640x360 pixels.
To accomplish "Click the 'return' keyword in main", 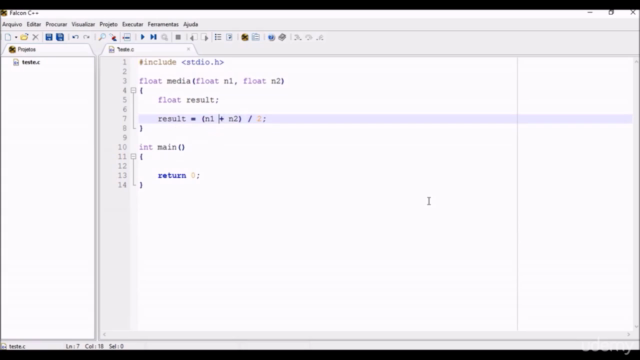I will [x=172, y=176].
